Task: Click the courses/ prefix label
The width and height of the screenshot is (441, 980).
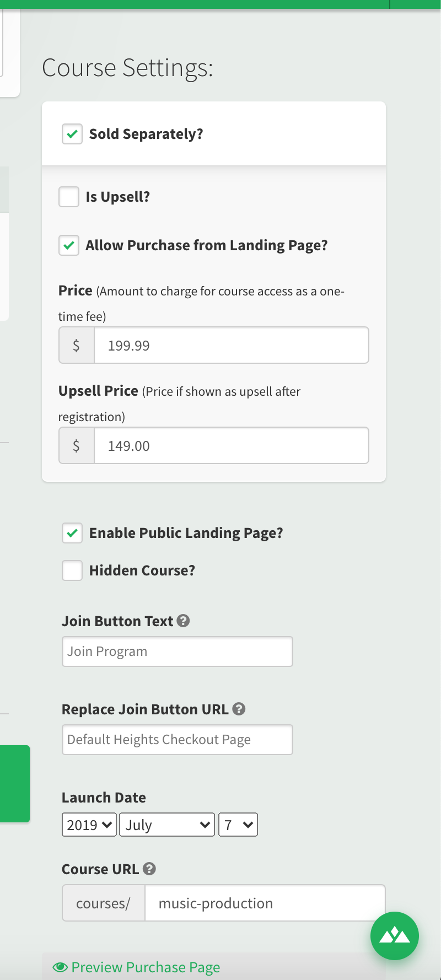Action: (103, 903)
